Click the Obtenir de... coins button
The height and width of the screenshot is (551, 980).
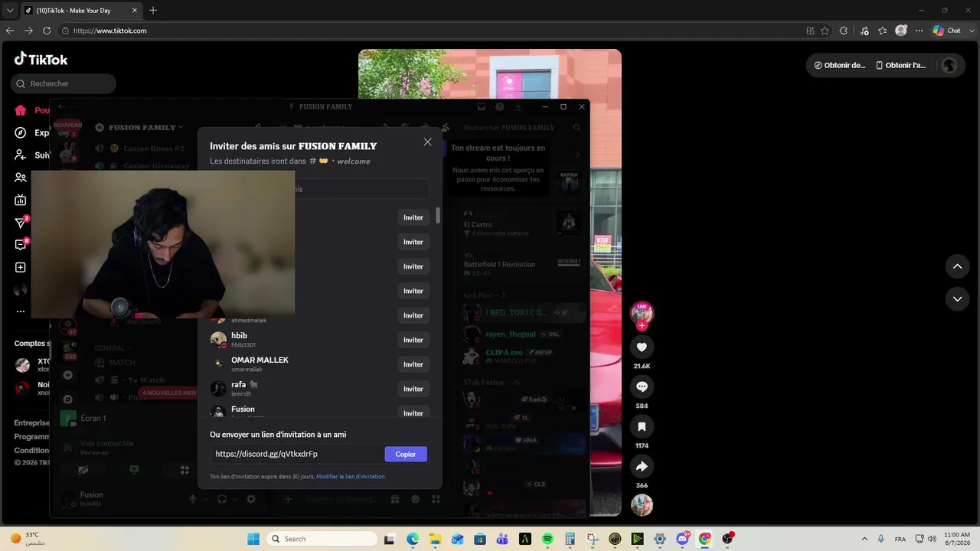839,65
